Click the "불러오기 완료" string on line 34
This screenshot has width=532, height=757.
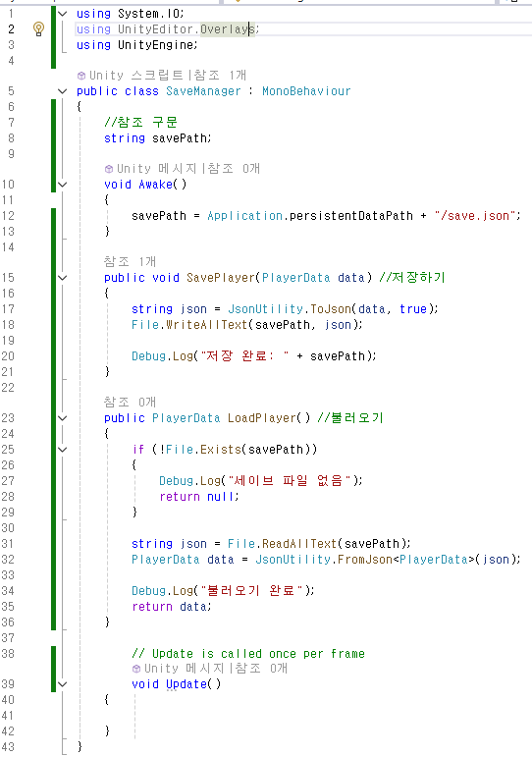pyautogui.click(x=251, y=590)
